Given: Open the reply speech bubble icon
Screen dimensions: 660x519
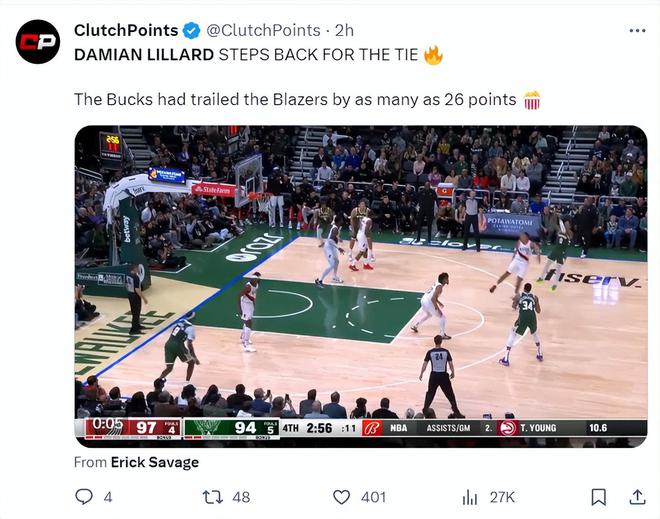Looking at the screenshot, I should (84, 496).
